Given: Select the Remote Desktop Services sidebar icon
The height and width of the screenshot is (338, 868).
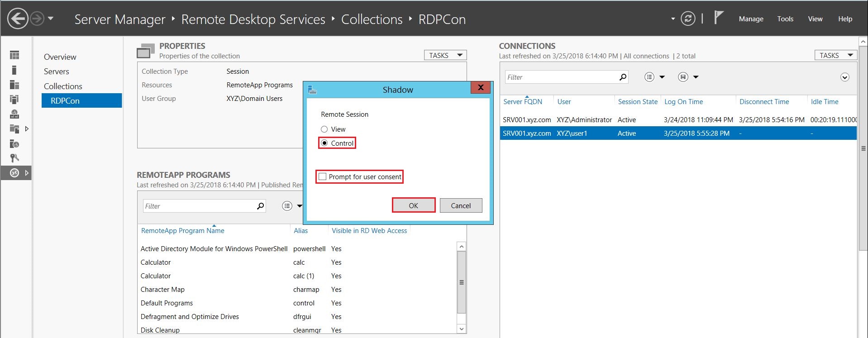Looking at the screenshot, I should 14,173.
